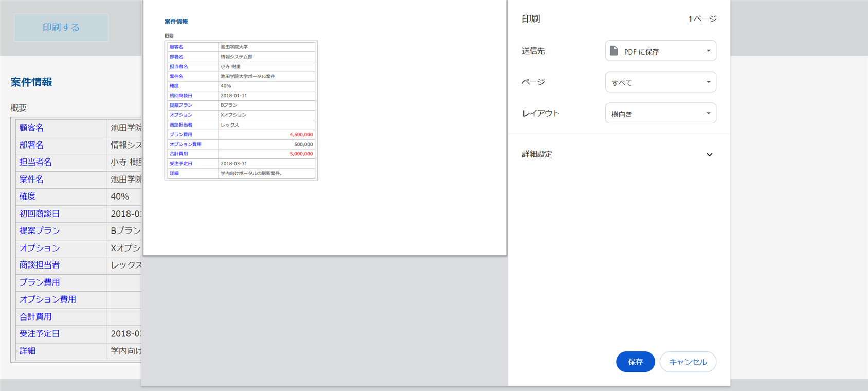
Task: Click the 40% value in background table
Action: click(x=120, y=197)
